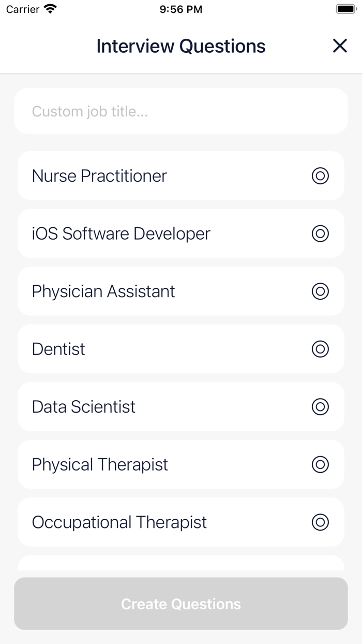This screenshot has height=644, width=362.
Task: Pick the Physician Assistant title text
Action: 103,291
